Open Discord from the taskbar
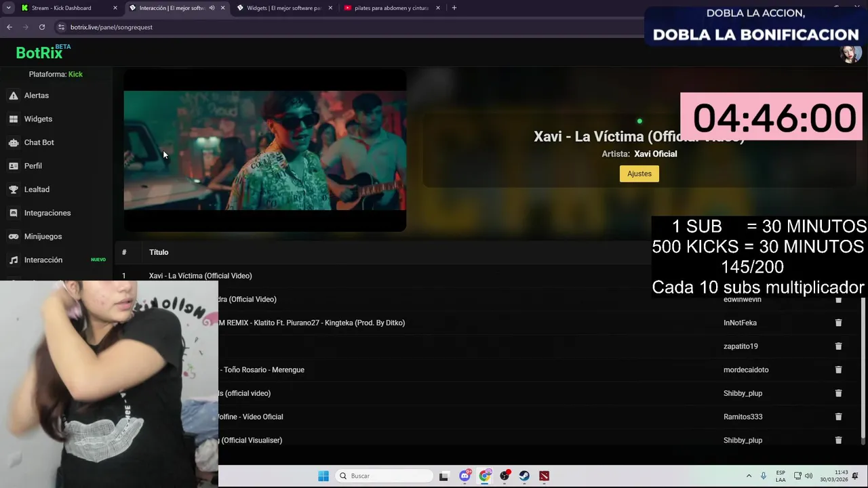868x488 pixels. [465, 476]
